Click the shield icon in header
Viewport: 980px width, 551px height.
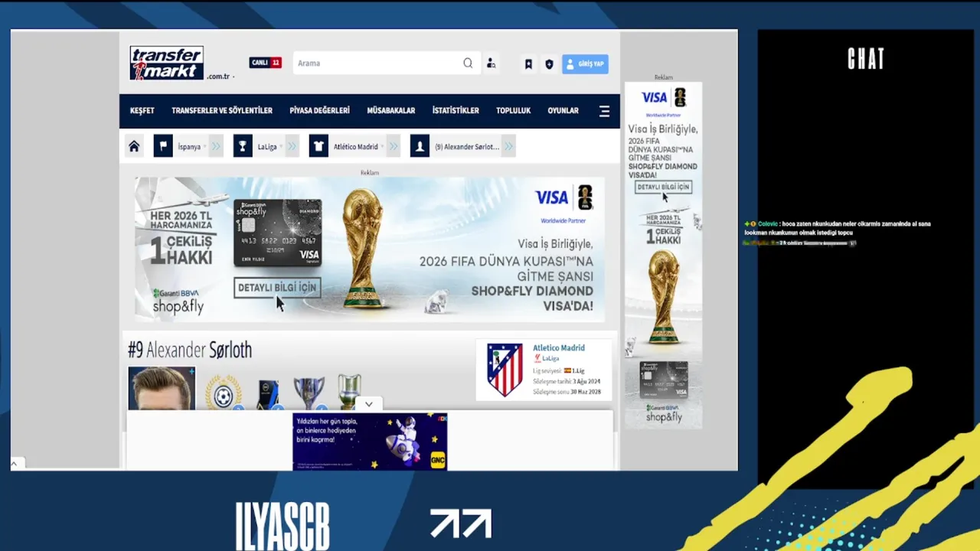(549, 64)
